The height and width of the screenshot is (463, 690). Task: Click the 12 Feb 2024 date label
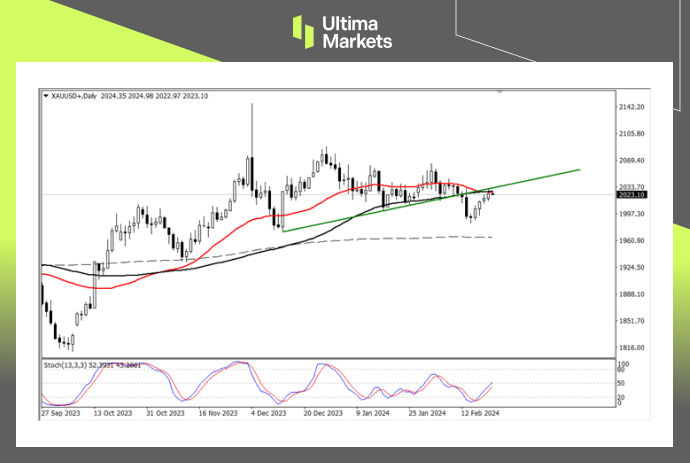coord(479,411)
